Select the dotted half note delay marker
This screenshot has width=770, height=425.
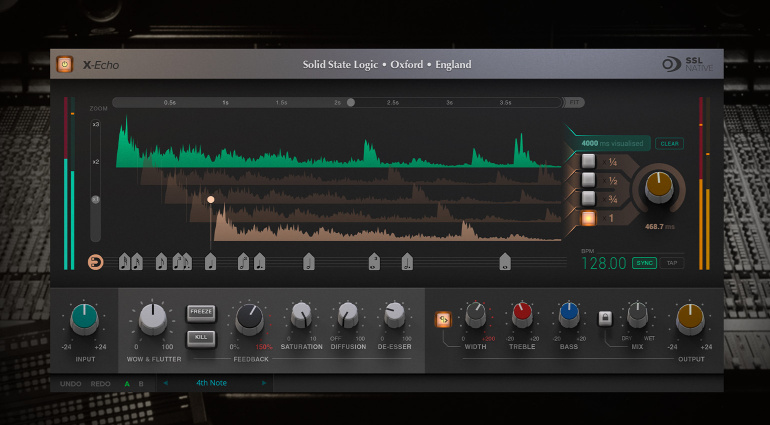coord(407,262)
